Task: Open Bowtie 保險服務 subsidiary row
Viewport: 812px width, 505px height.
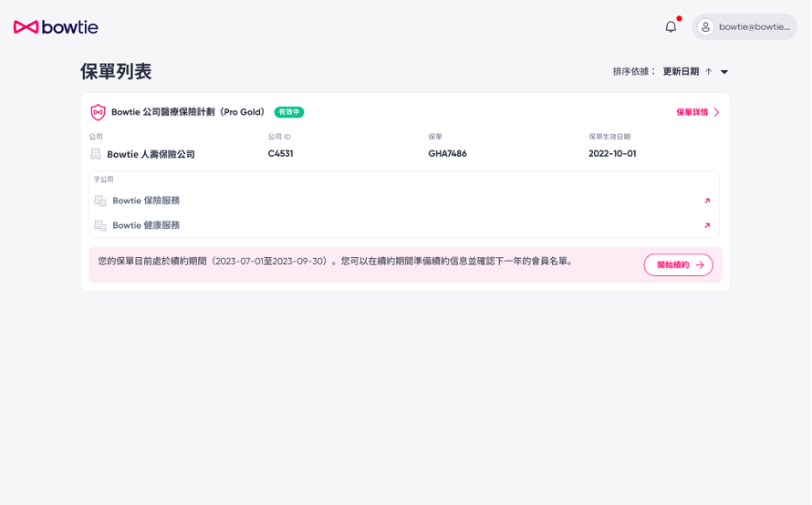Action: point(404,201)
